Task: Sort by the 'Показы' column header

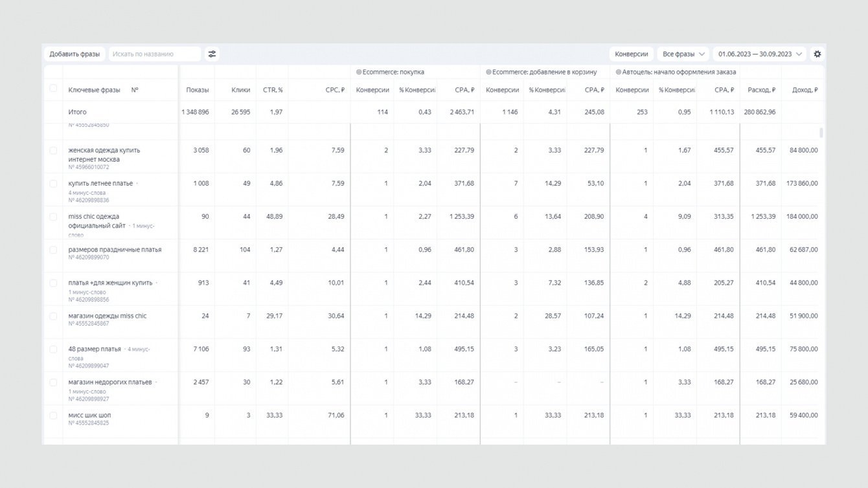Action: pyautogui.click(x=198, y=90)
